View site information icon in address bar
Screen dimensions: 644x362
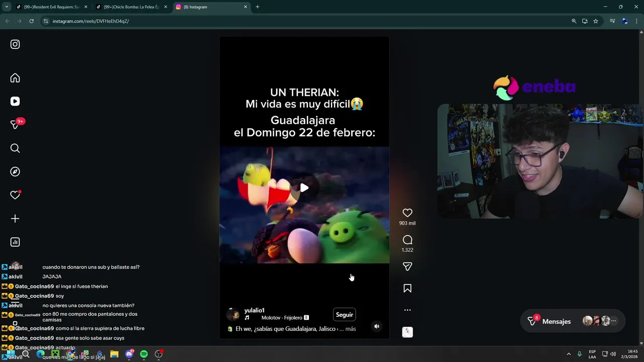click(46, 21)
